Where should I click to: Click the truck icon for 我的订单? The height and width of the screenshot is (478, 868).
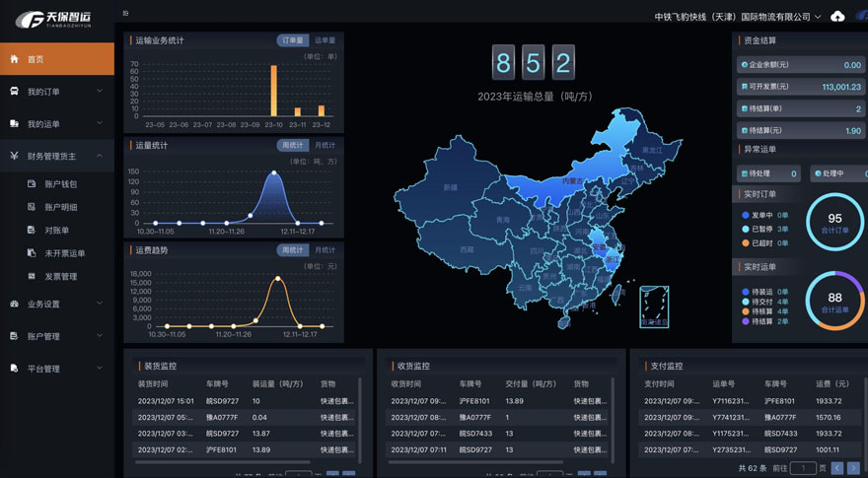(x=14, y=92)
